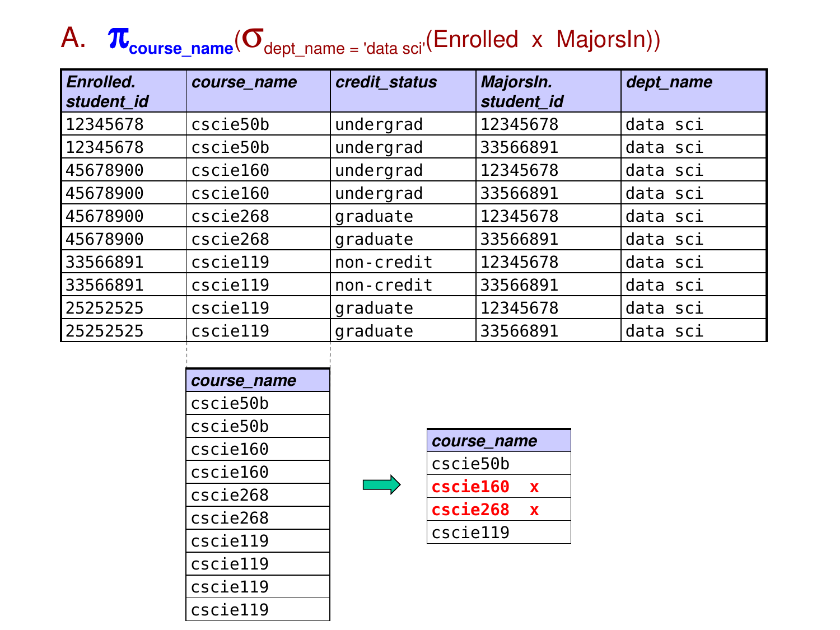Select the MajorsIn.student_id column header

pyautogui.click(x=548, y=91)
